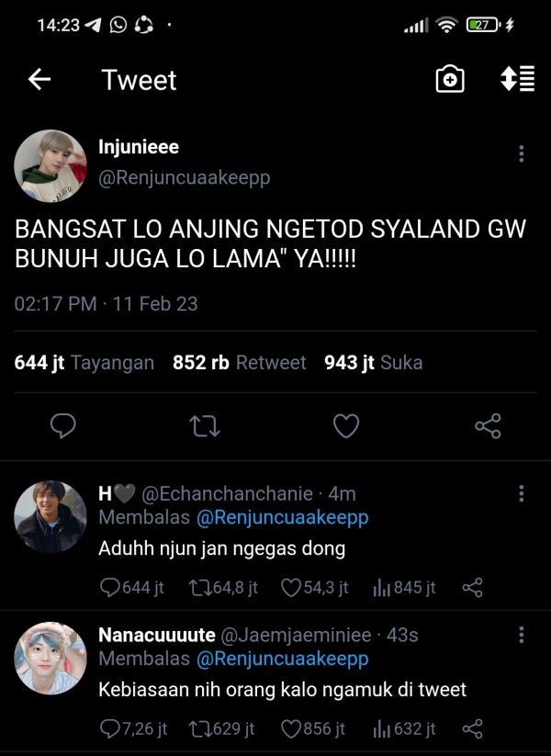The height and width of the screenshot is (756, 551).
Task: Tap the sort replies icon in header
Action: (x=517, y=80)
